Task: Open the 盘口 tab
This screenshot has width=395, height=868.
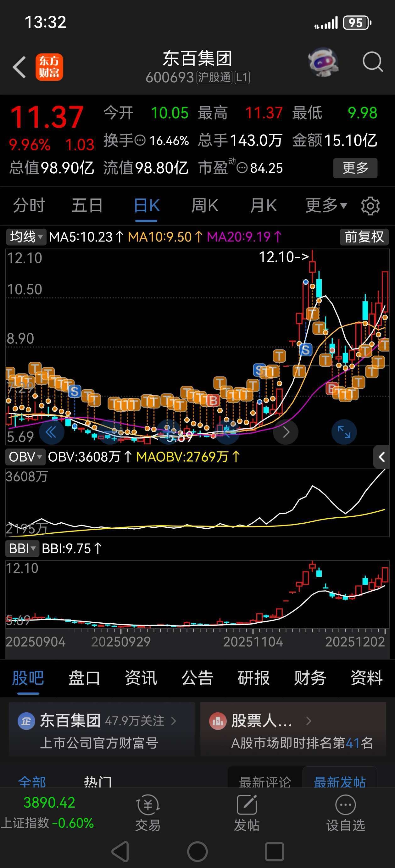Action: click(x=84, y=678)
